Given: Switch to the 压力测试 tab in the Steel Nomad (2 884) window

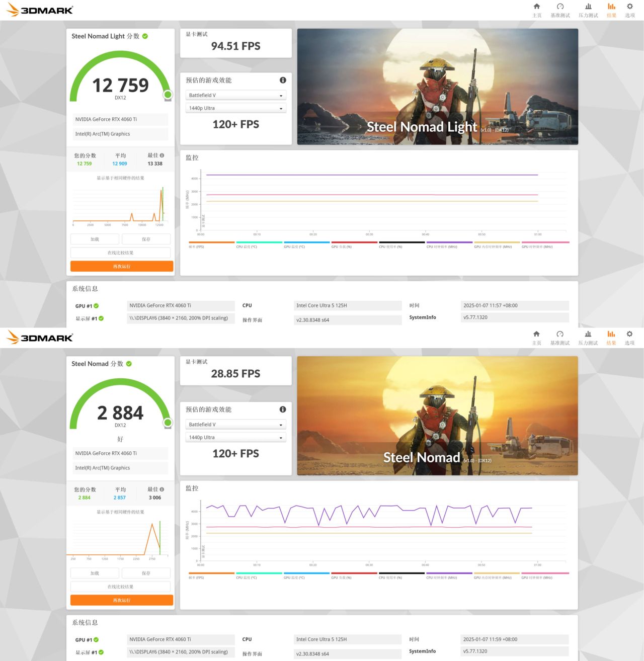Looking at the screenshot, I should coord(588,338).
